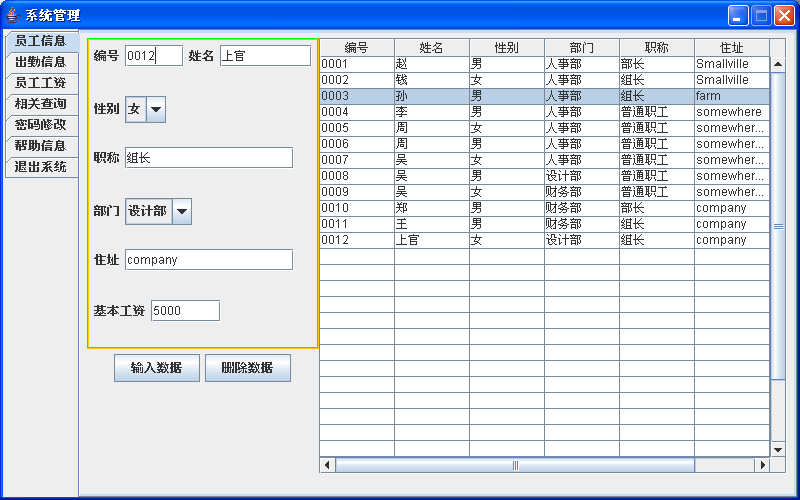
Task: Click the 删除数据 button
Action: [x=248, y=368]
